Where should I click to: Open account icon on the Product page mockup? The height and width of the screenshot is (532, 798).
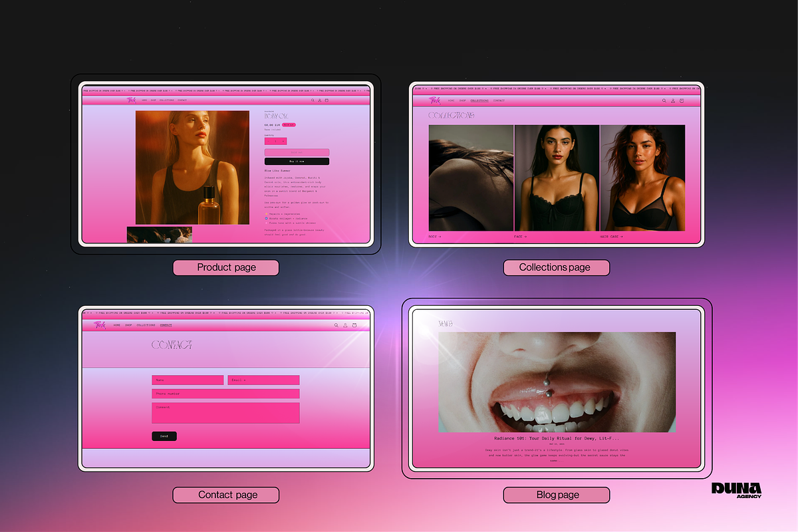(320, 100)
